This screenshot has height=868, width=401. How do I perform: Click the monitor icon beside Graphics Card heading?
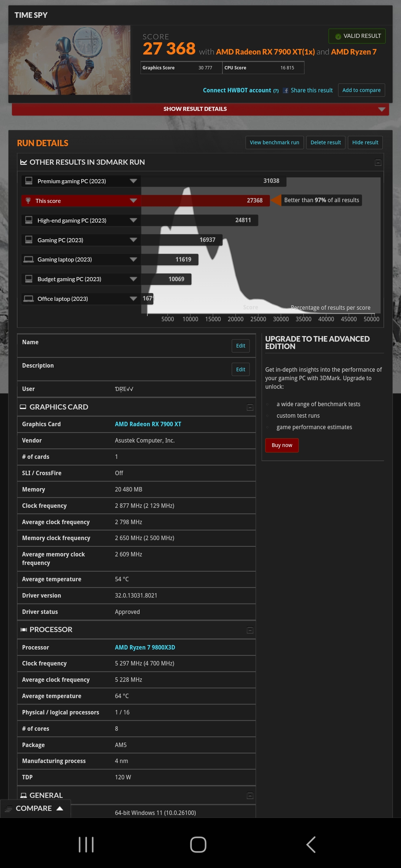pos(23,407)
